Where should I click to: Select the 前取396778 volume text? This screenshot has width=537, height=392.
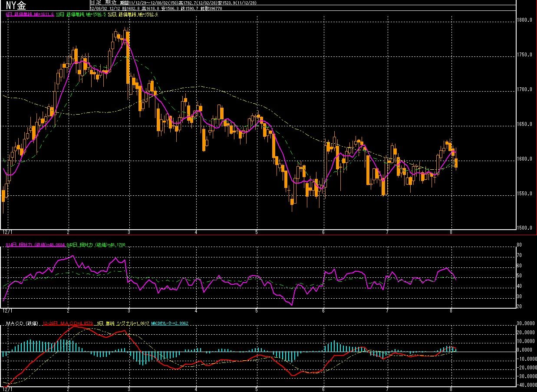point(211,8)
